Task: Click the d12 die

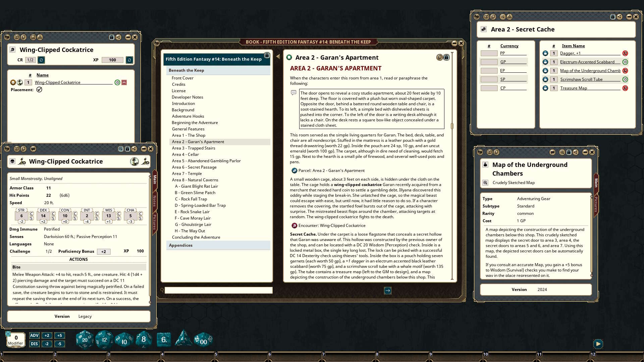Action: (x=104, y=340)
